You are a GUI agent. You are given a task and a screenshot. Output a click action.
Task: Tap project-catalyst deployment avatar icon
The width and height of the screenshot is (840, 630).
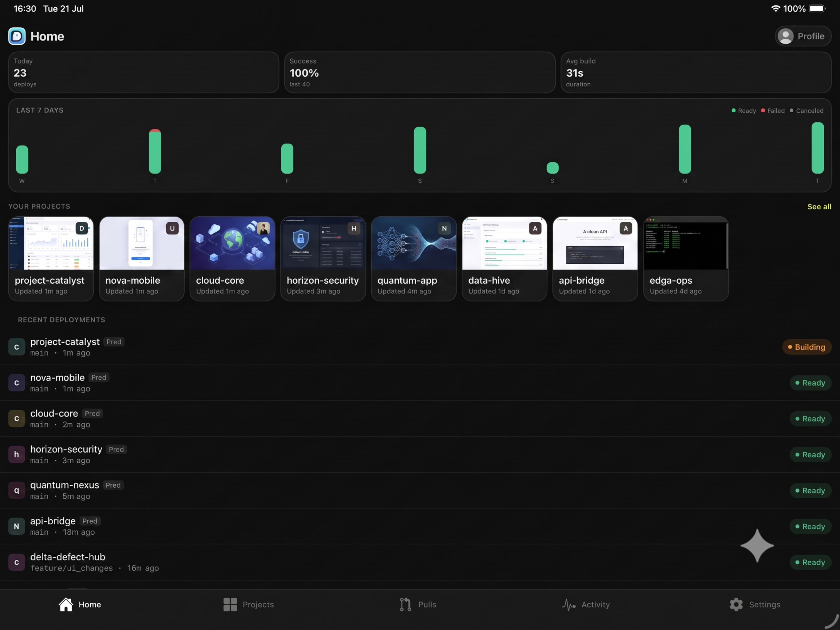[17, 347]
